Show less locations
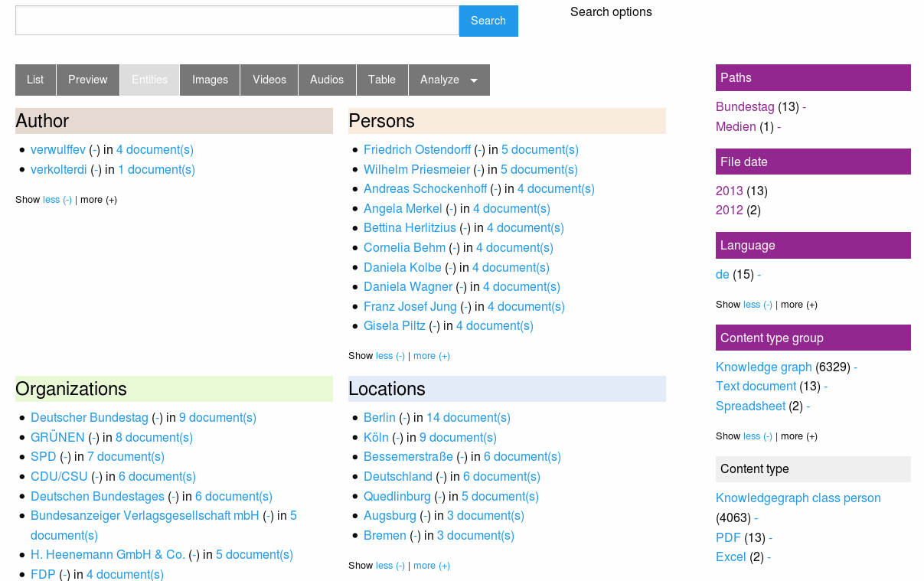The image size is (924, 581). (x=390, y=566)
